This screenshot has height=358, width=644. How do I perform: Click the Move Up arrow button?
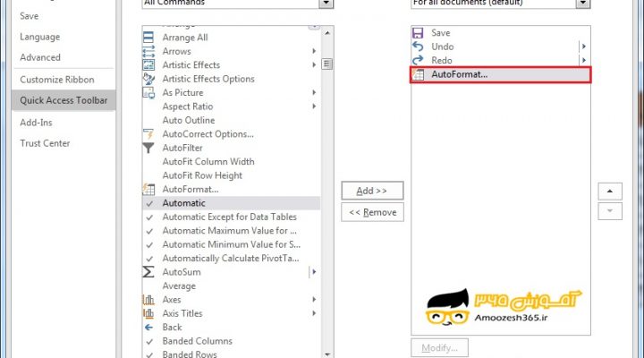point(610,192)
